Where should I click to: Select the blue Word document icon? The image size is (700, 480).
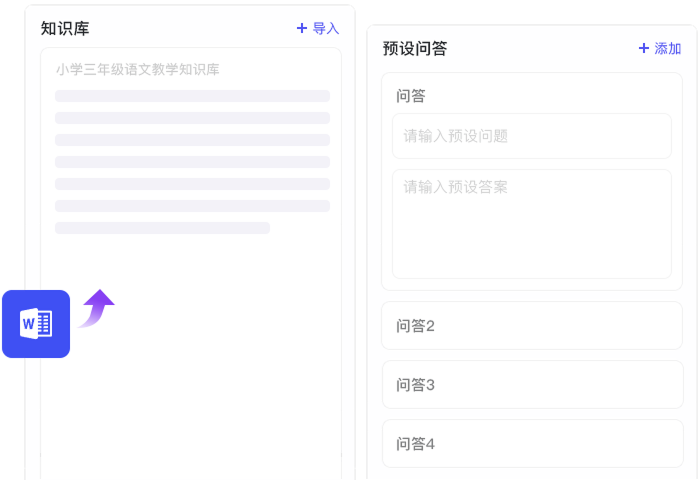click(x=36, y=323)
